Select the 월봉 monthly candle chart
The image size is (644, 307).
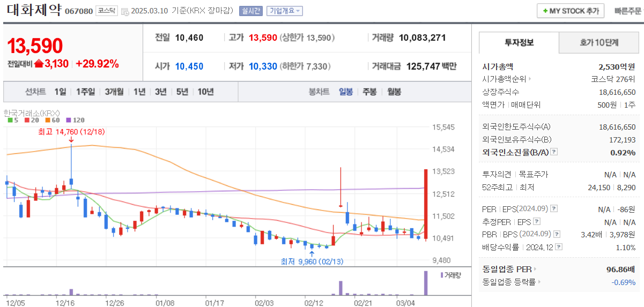click(x=394, y=92)
